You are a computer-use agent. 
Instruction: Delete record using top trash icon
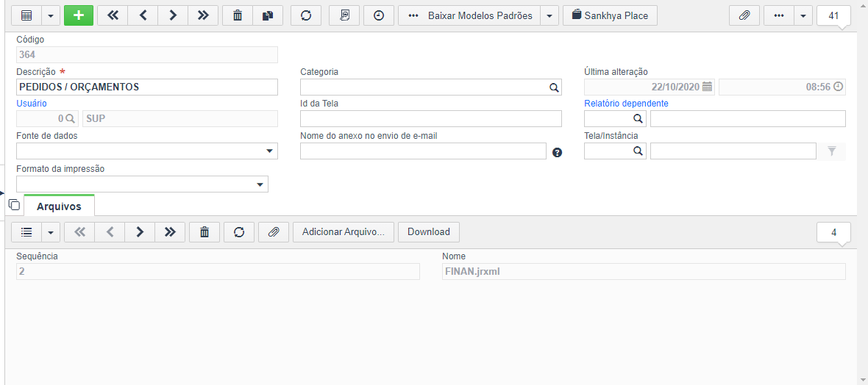coord(238,15)
